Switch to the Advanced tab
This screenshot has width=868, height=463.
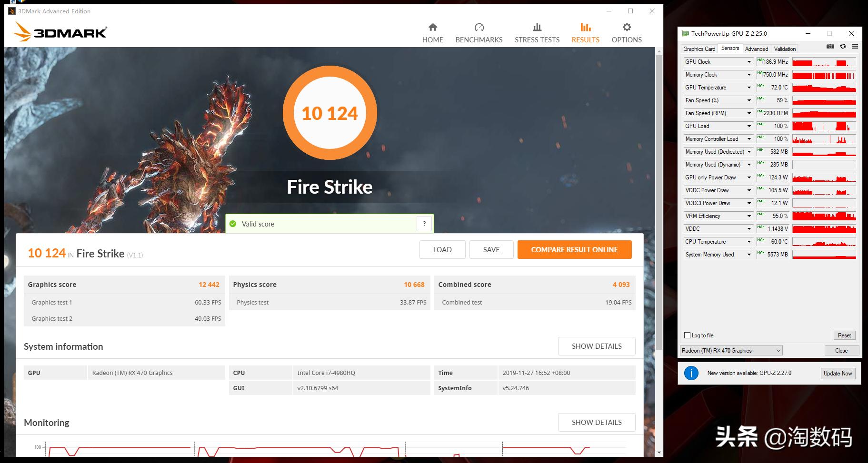757,49
